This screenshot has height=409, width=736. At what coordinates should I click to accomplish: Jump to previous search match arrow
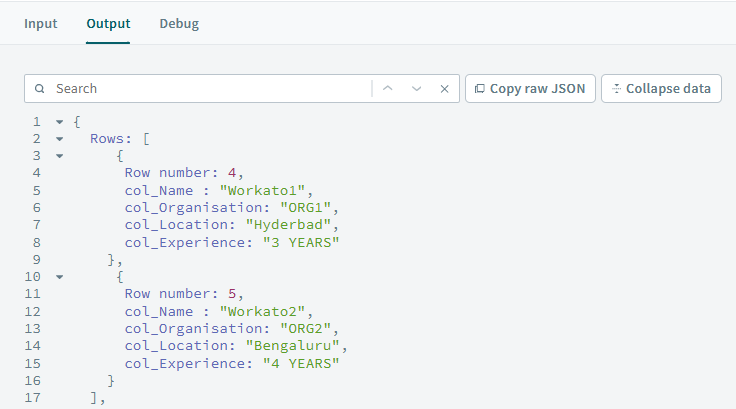(x=388, y=89)
